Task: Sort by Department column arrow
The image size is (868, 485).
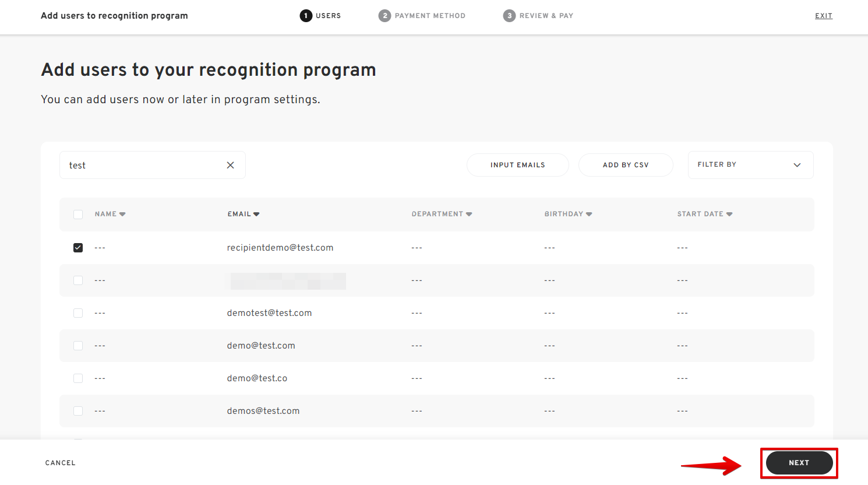Action: 469,215
